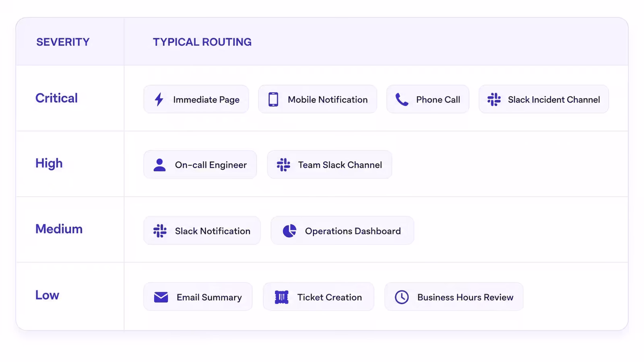This screenshot has width=644, height=362.
Task: Click the "High" severity row label
Action: (49, 163)
